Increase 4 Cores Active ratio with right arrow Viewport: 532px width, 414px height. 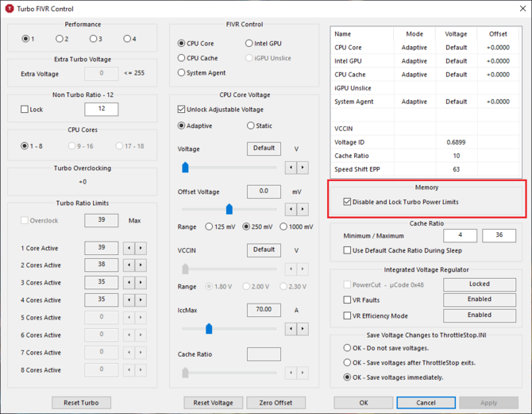click(x=141, y=300)
